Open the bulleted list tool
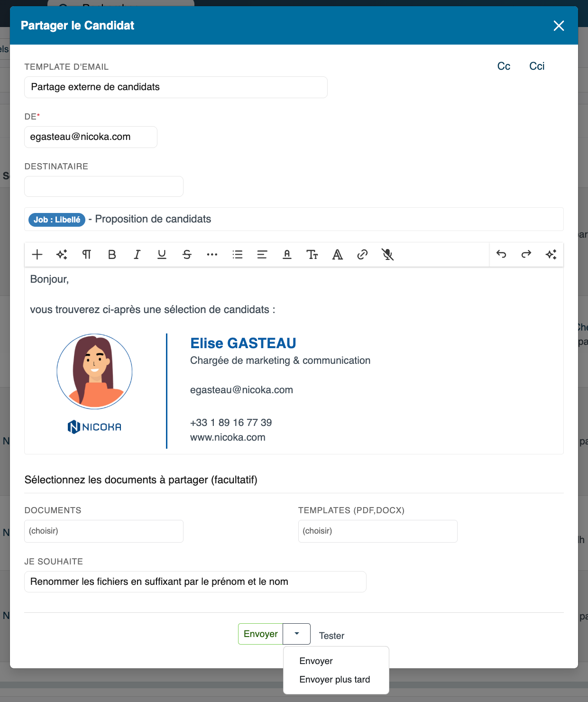 [238, 255]
